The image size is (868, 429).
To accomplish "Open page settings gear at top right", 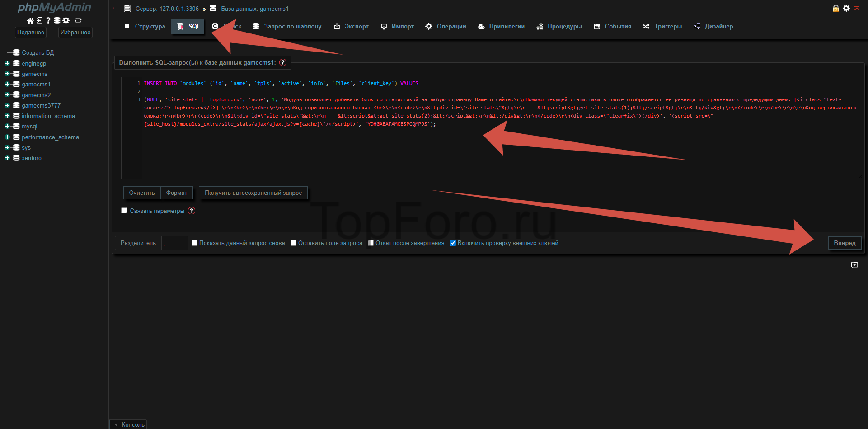I will tap(846, 8).
